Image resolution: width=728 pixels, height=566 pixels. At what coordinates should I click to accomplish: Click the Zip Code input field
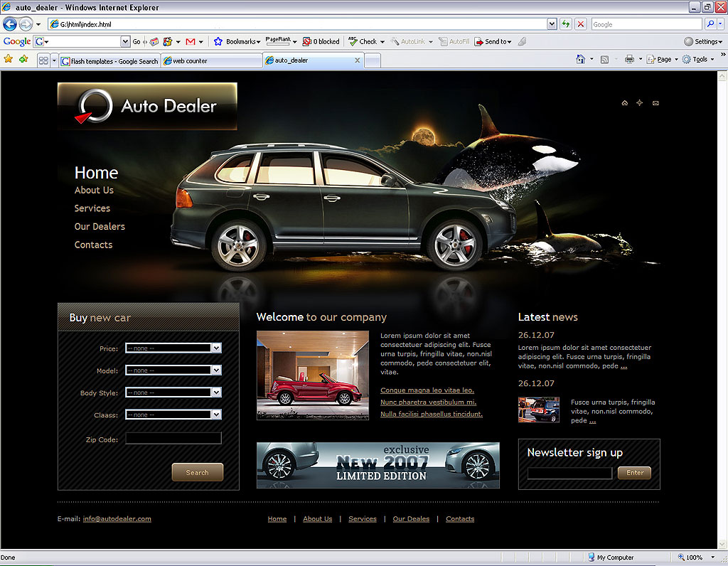(x=173, y=439)
